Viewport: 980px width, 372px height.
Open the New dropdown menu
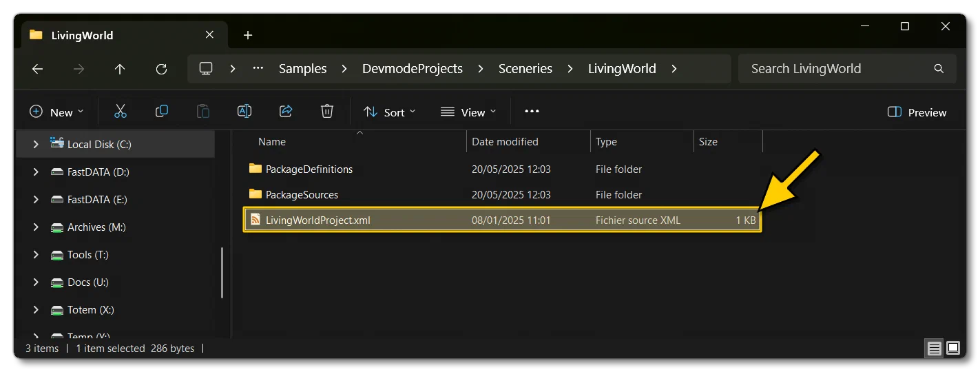point(56,112)
